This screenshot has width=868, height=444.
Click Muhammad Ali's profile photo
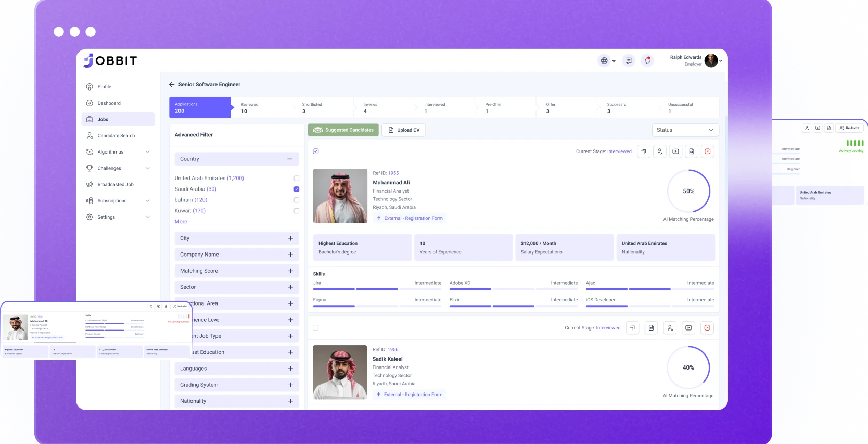340,196
